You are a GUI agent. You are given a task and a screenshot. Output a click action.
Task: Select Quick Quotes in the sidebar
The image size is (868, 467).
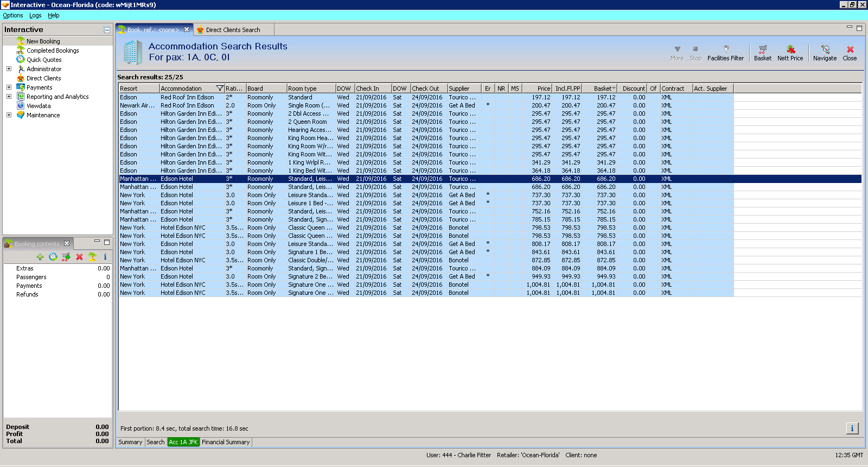point(44,60)
